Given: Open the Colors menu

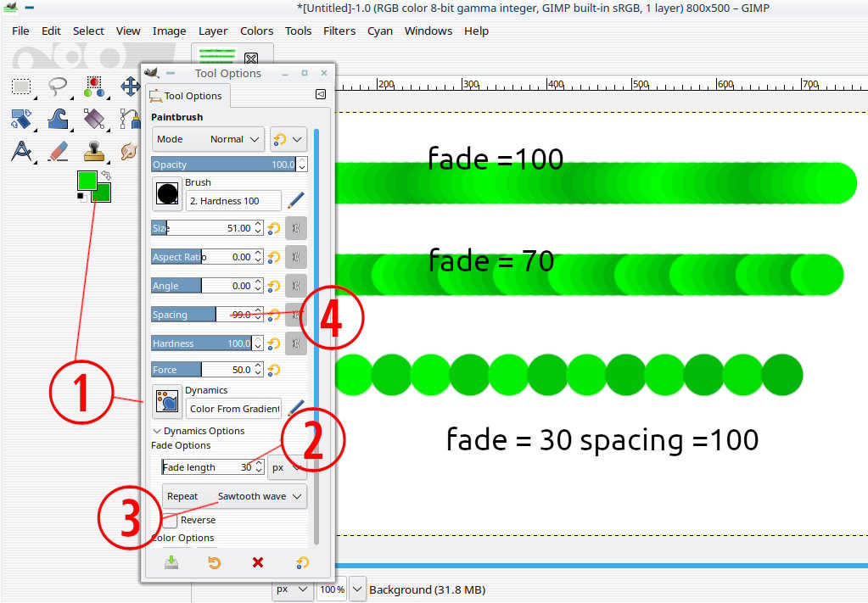Looking at the screenshot, I should tap(256, 31).
